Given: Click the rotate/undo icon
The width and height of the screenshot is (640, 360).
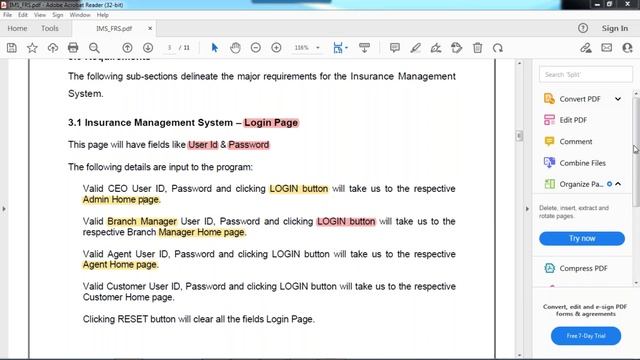Looking at the screenshot, I should click(x=498, y=48).
